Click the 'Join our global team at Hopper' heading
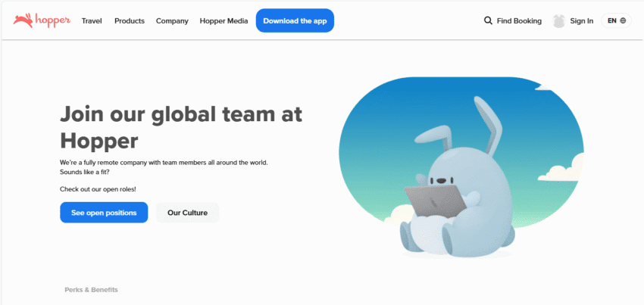This screenshot has width=644, height=305. 181,128
